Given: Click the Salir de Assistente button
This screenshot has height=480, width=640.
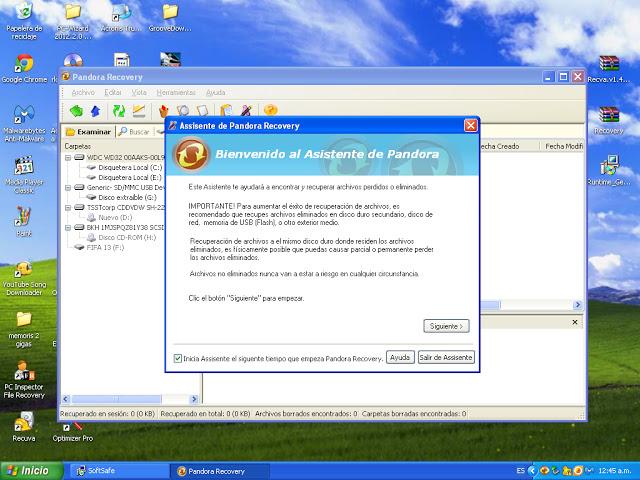Looking at the screenshot, I should 446,357.
